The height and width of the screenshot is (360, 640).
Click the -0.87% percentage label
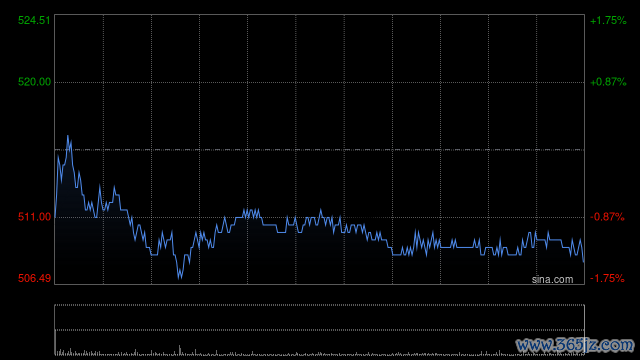(x=607, y=217)
